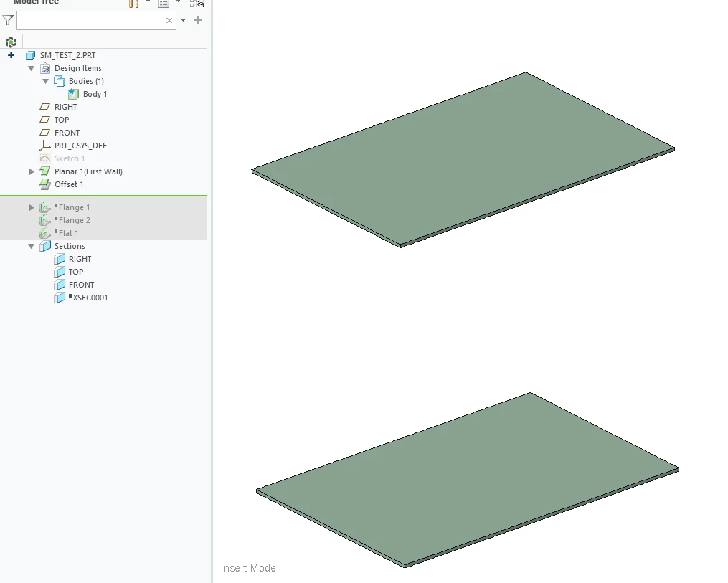Select the Offset 1 label

pos(69,184)
